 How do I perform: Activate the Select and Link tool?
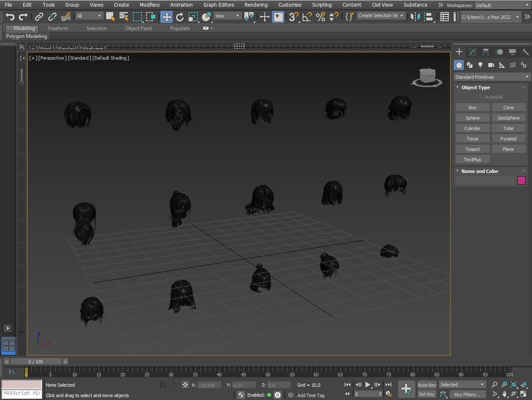(x=39, y=17)
